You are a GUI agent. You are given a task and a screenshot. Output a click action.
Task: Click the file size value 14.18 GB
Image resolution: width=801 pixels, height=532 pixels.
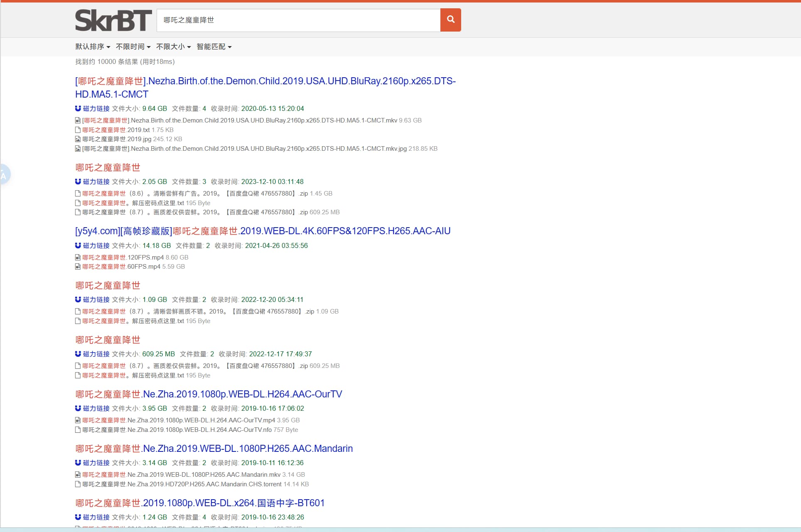point(157,245)
